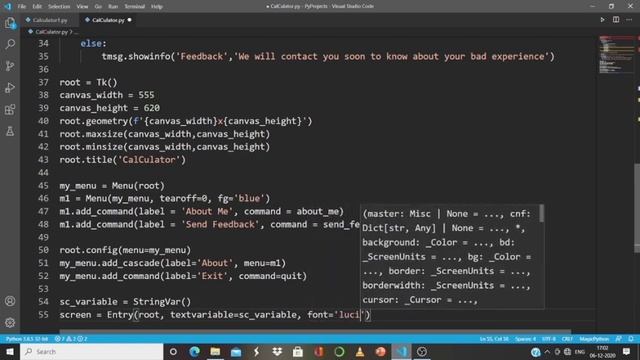Click 'else:' on line 34

coord(93,43)
